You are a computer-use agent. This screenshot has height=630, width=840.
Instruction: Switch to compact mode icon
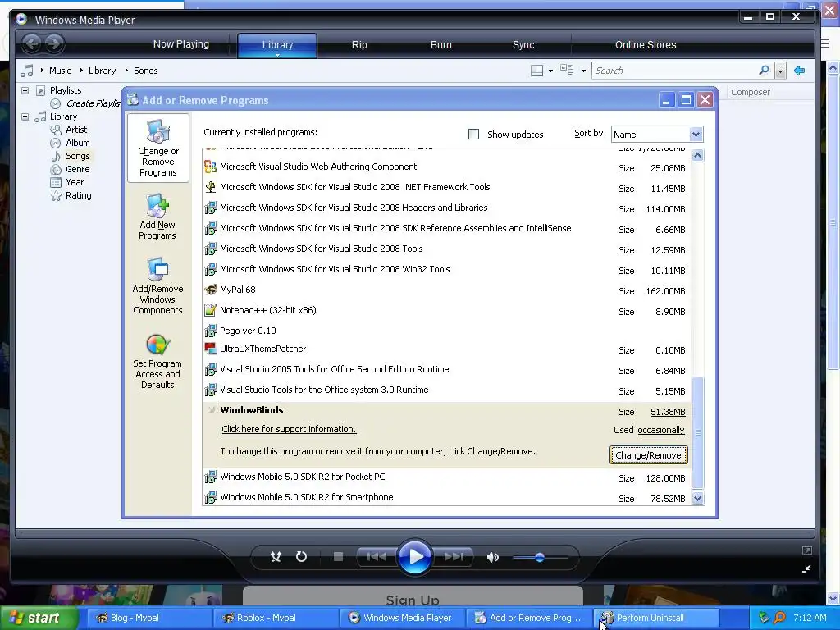pyautogui.click(x=806, y=569)
